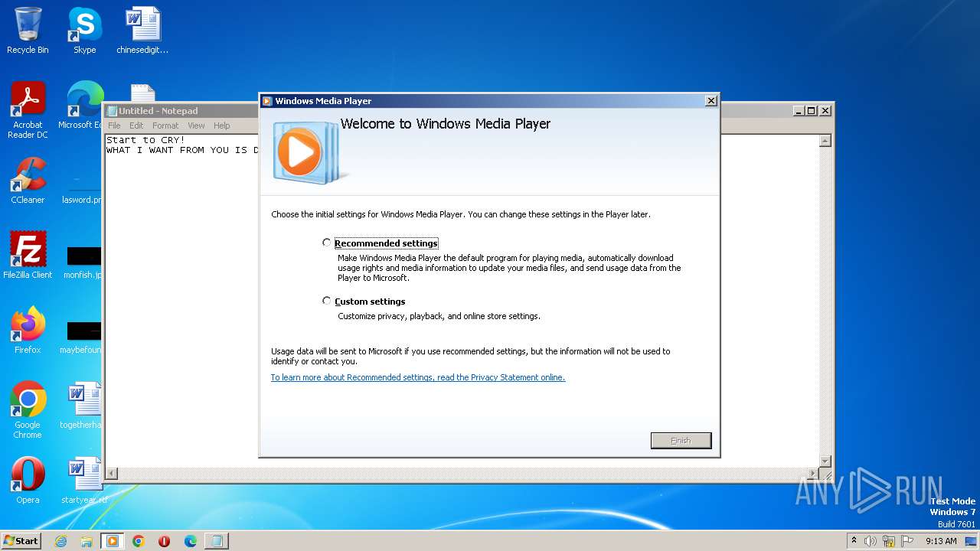Open the Help menu in Notepad
The width and height of the screenshot is (980, 551).
[x=221, y=126]
